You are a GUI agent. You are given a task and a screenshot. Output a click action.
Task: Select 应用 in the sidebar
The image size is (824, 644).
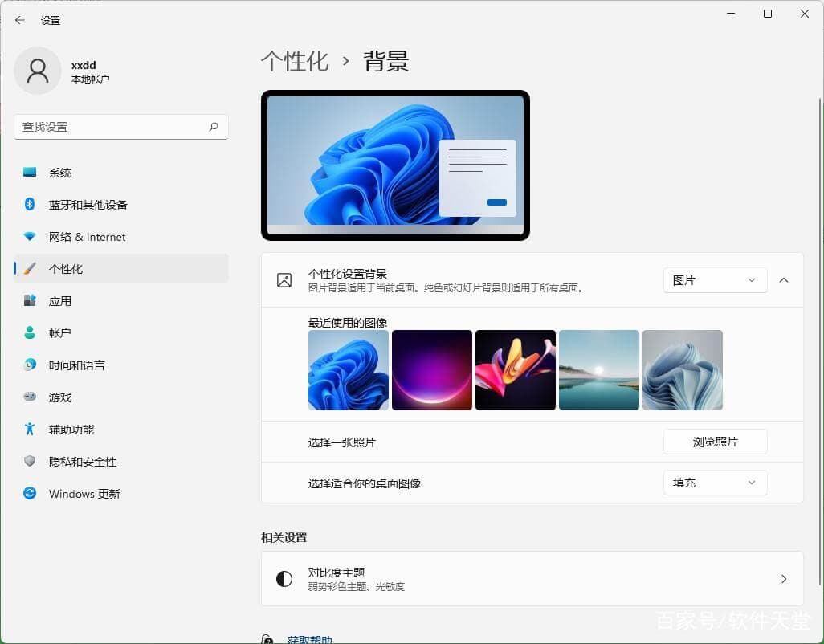point(121,300)
